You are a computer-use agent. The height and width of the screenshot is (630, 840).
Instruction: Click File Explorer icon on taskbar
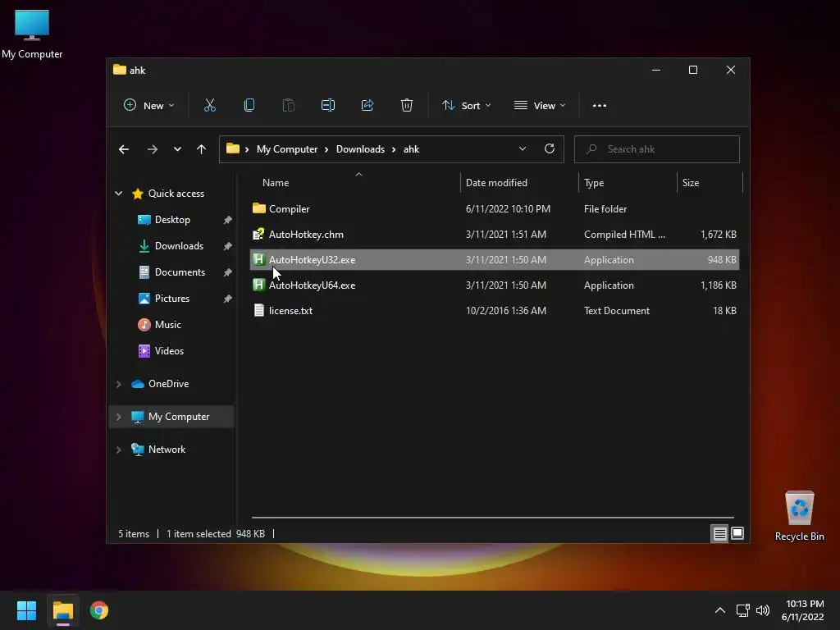pyautogui.click(x=62, y=610)
